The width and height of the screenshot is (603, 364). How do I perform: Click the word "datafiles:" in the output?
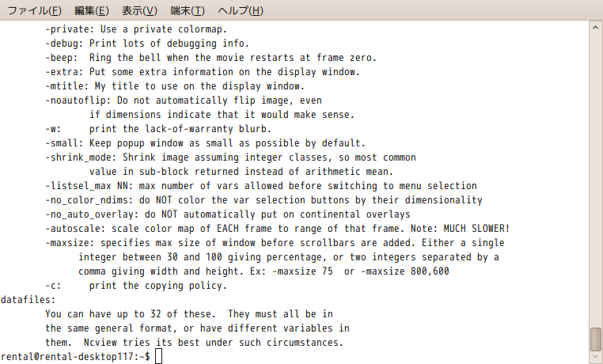click(28, 300)
